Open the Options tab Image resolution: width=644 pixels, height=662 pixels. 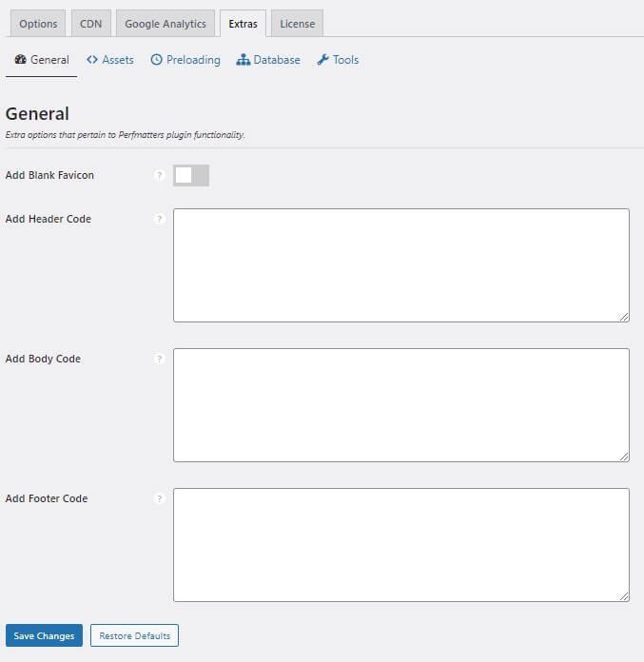(x=38, y=24)
